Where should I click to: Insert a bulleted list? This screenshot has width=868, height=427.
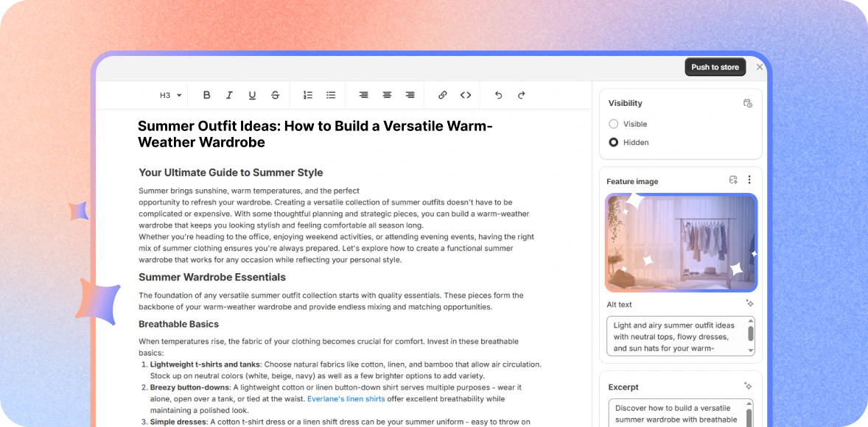pyautogui.click(x=331, y=95)
